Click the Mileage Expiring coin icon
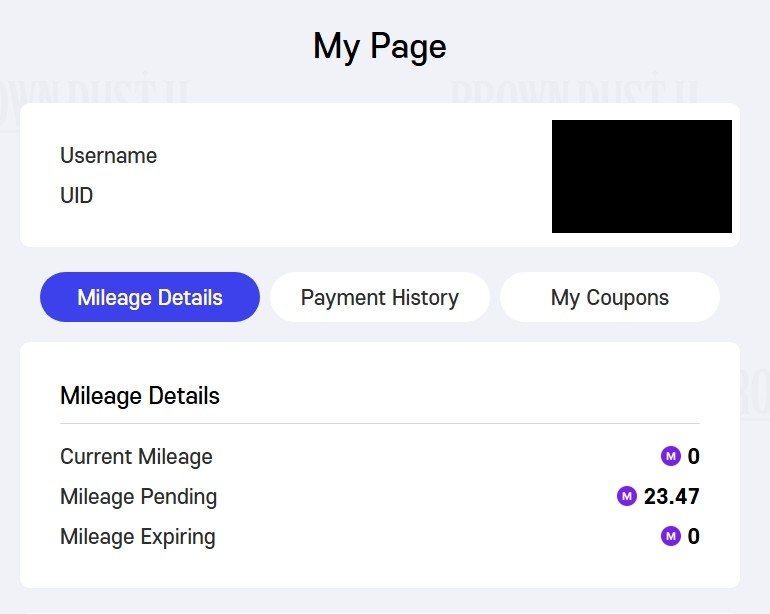Screen dimensions: 770x614 pyautogui.click(x=671, y=536)
